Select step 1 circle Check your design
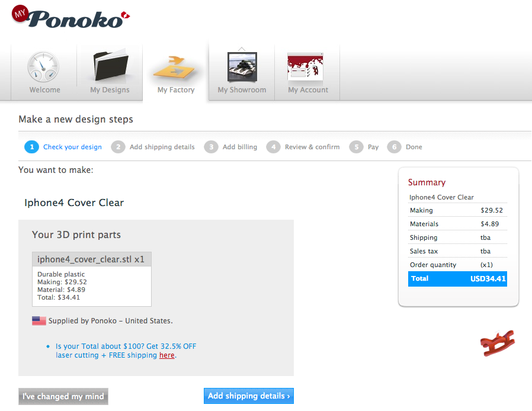Image resolution: width=532 pixels, height=411 pixels. [31, 147]
